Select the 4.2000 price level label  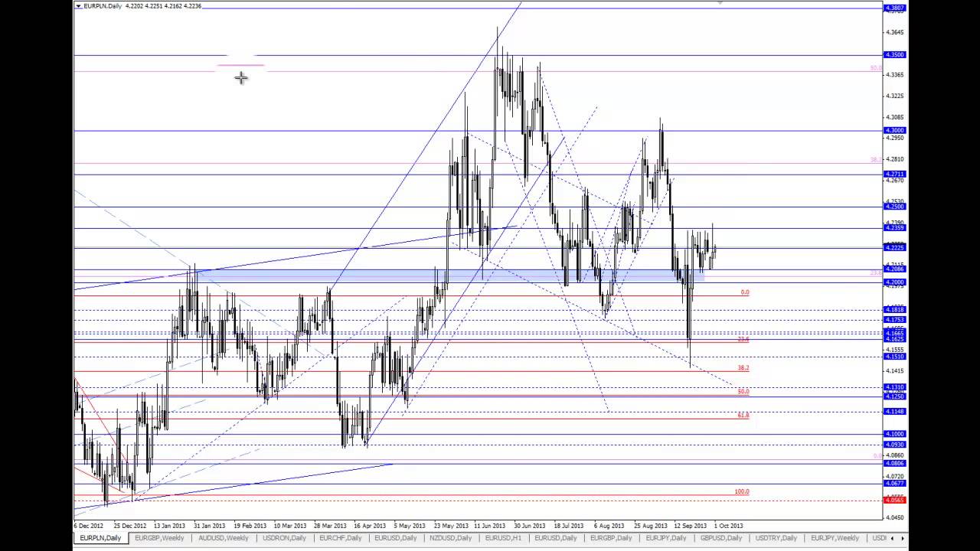pos(894,282)
